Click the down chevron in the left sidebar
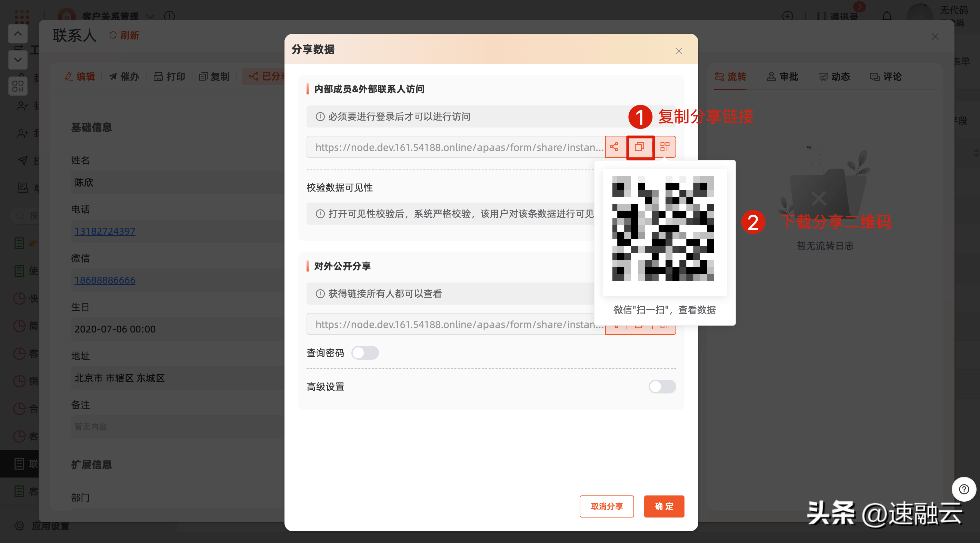 (18, 60)
